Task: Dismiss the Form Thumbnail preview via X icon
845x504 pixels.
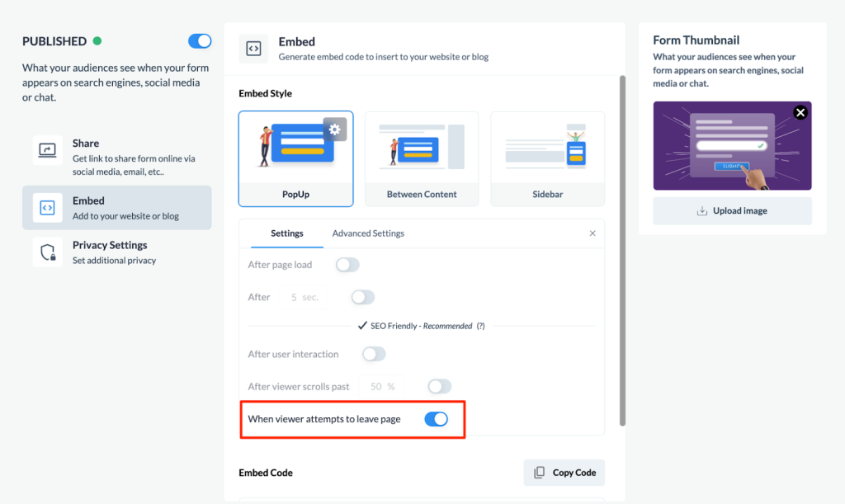Action: point(800,111)
